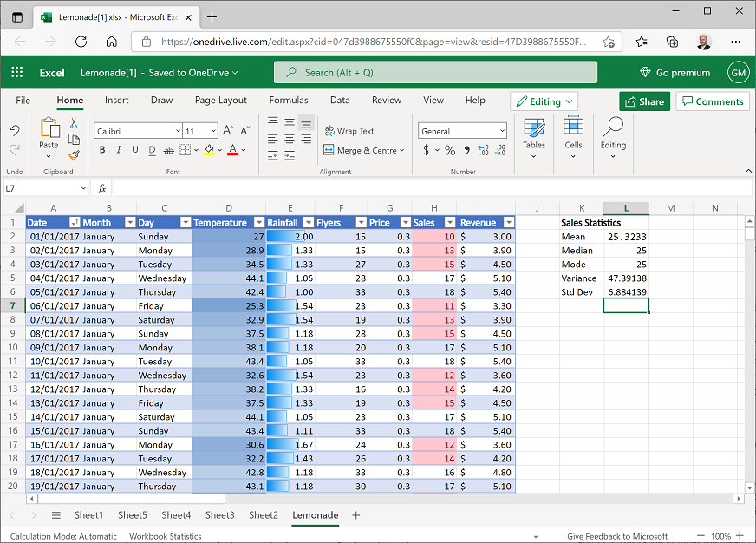Click the green Share button
The height and width of the screenshot is (543, 756).
tap(644, 101)
